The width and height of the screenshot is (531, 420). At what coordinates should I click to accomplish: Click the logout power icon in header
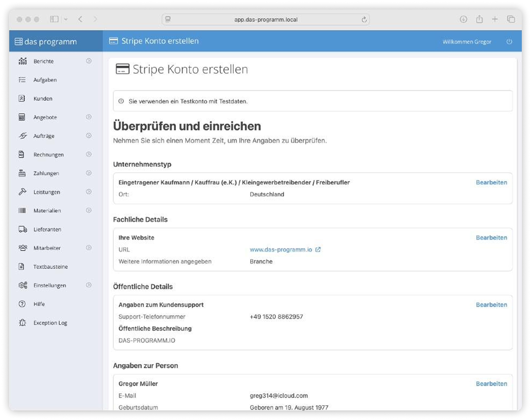point(509,42)
